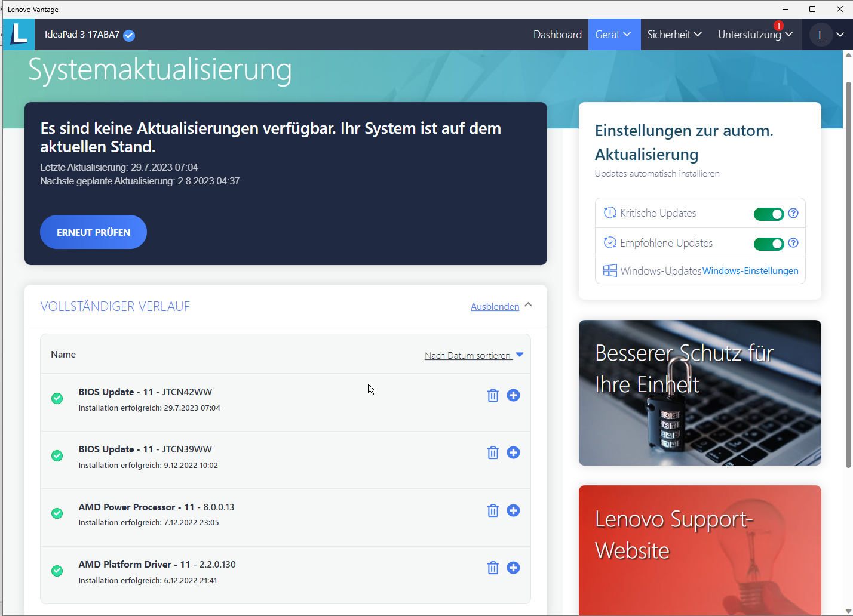Collapse history using the chevron beside Ausblenden
Viewport: 853px width, 616px height.
[528, 305]
